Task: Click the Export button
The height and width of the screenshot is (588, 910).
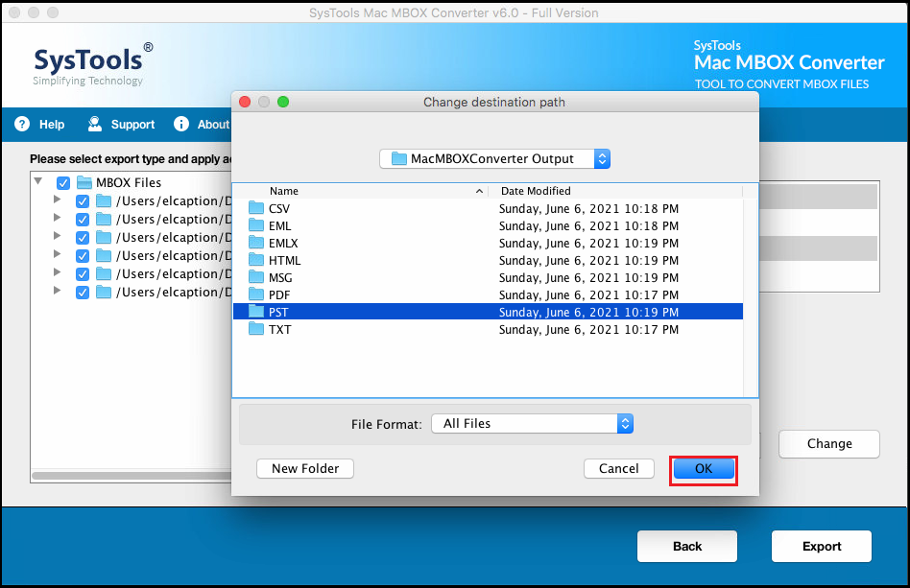Action: click(821, 546)
